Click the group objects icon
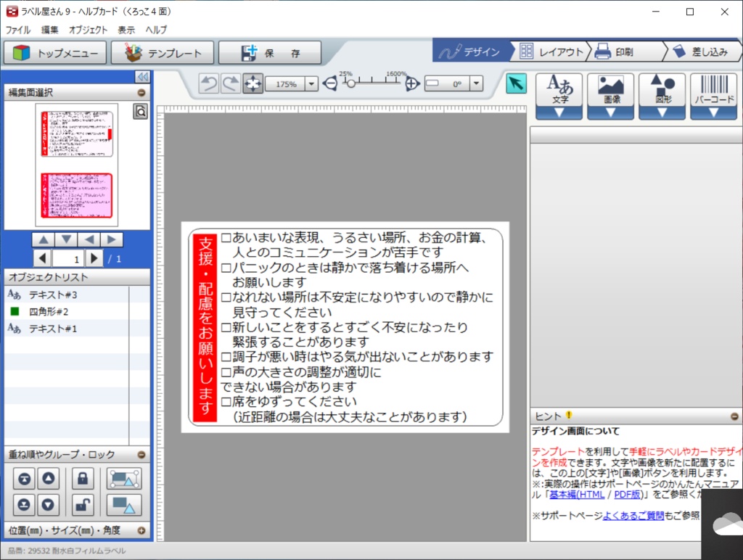 pos(124,479)
